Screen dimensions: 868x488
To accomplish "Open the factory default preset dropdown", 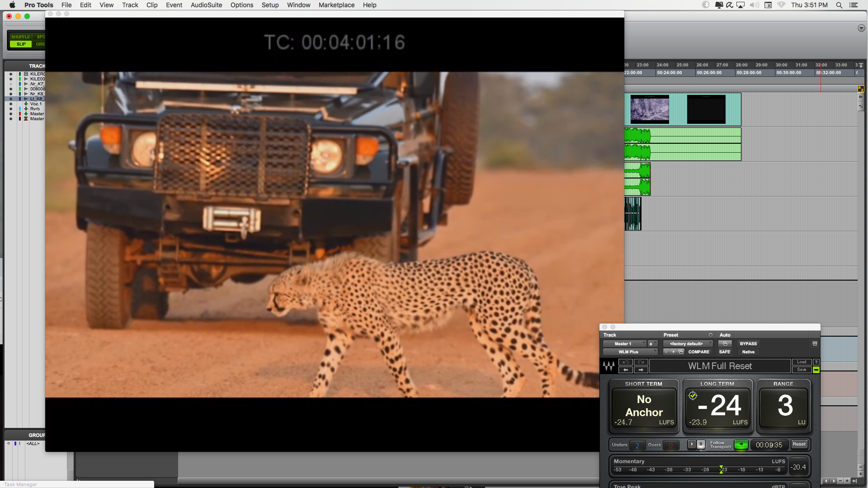I will (688, 344).
